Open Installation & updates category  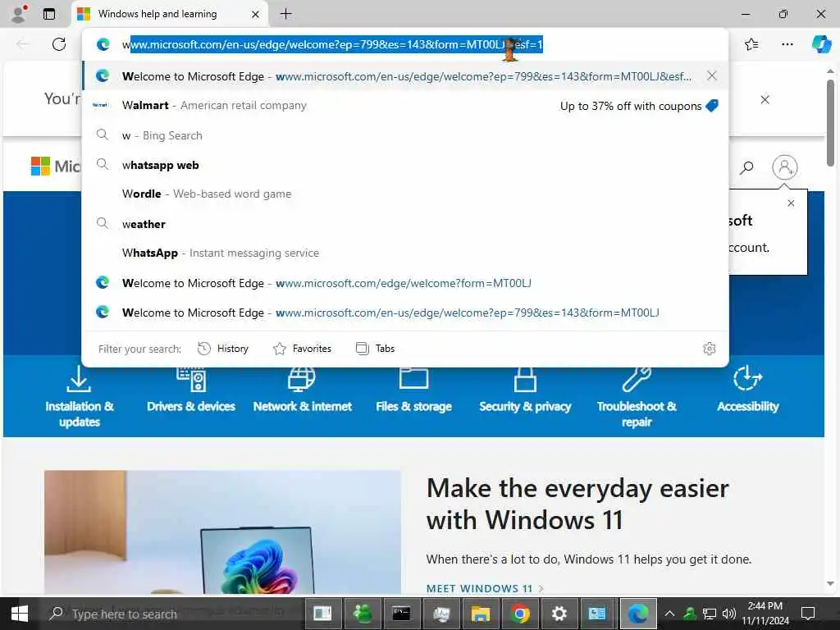click(x=80, y=396)
